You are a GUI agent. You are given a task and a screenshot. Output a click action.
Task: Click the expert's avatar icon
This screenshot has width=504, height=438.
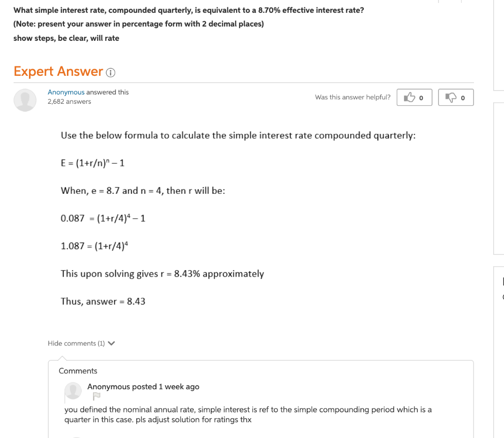pos(25,100)
